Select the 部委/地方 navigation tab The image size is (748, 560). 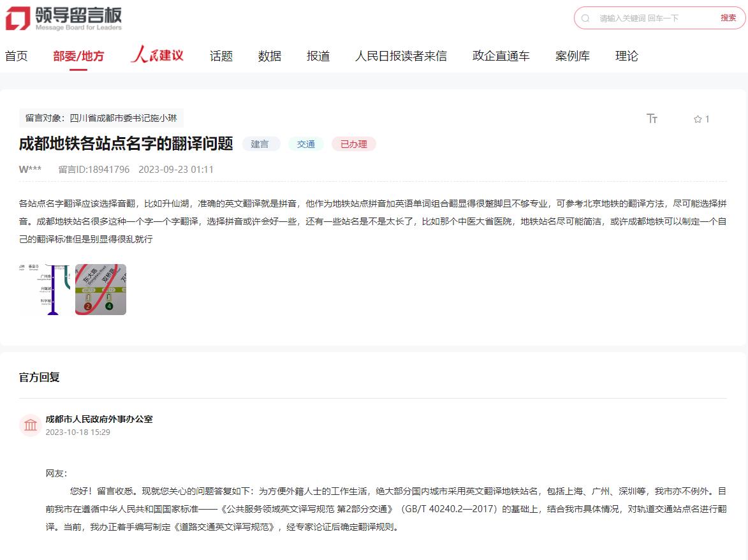[x=79, y=56]
